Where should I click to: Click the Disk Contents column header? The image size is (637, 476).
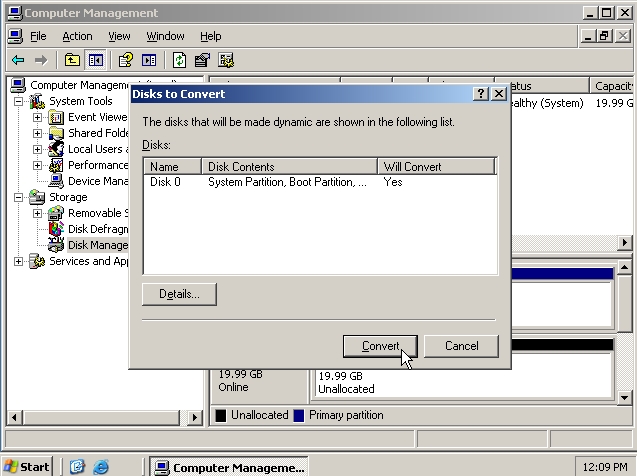coord(289,167)
